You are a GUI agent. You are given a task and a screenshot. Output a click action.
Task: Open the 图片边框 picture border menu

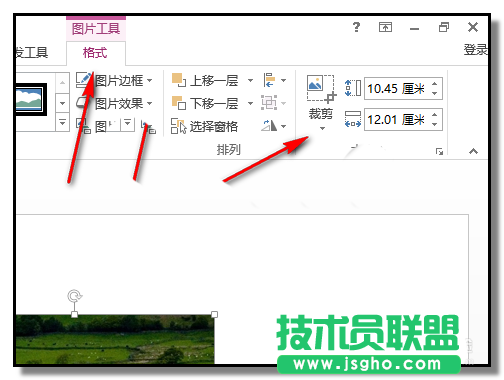(123, 80)
